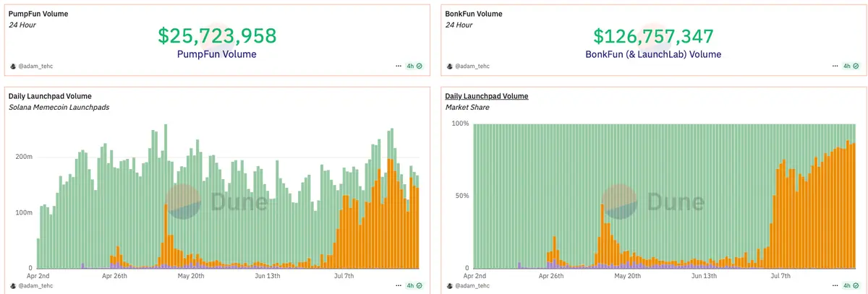This screenshot has height=294, width=868.
Task: Click the Market Share subtitle
Action: pos(467,107)
